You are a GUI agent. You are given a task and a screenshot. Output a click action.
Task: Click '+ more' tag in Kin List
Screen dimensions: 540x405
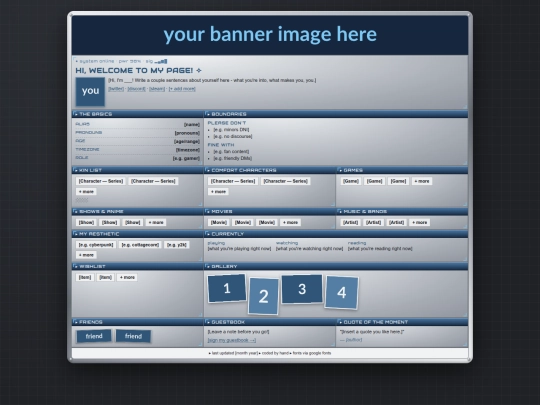click(86, 191)
